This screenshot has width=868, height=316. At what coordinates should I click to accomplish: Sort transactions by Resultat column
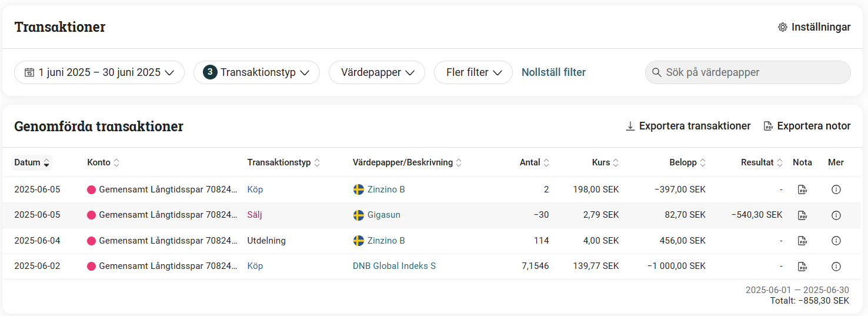tap(762, 162)
